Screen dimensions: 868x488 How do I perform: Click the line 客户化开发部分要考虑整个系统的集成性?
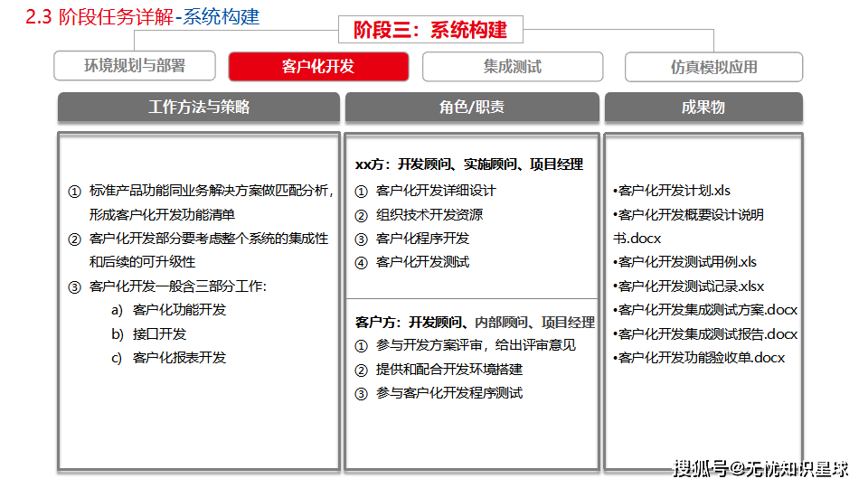[209, 239]
